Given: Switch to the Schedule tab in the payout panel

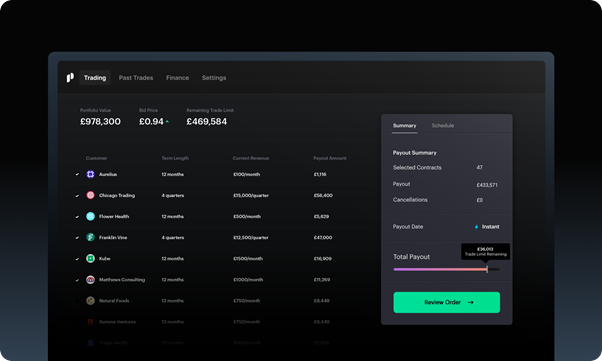Looking at the screenshot, I should 443,126.
